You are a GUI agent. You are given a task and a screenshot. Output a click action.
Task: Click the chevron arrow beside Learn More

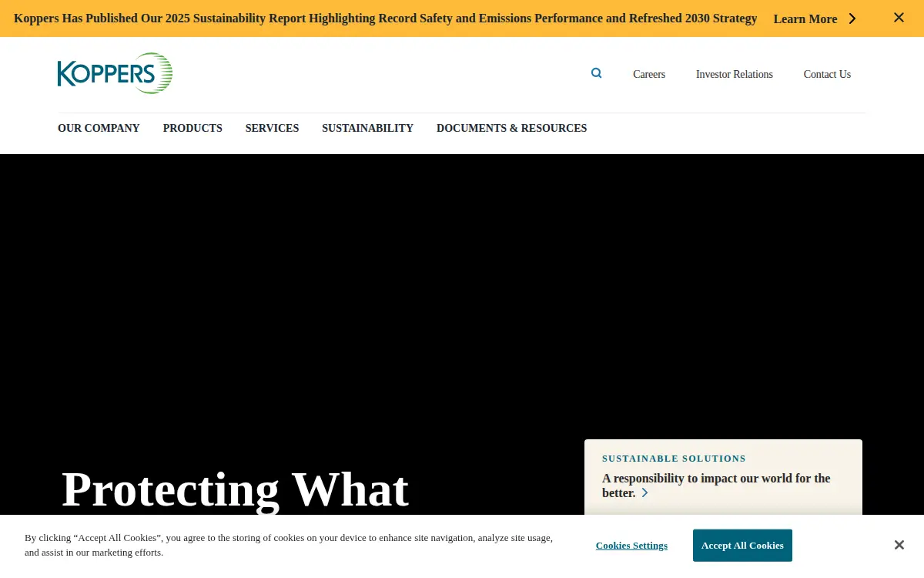click(x=852, y=18)
